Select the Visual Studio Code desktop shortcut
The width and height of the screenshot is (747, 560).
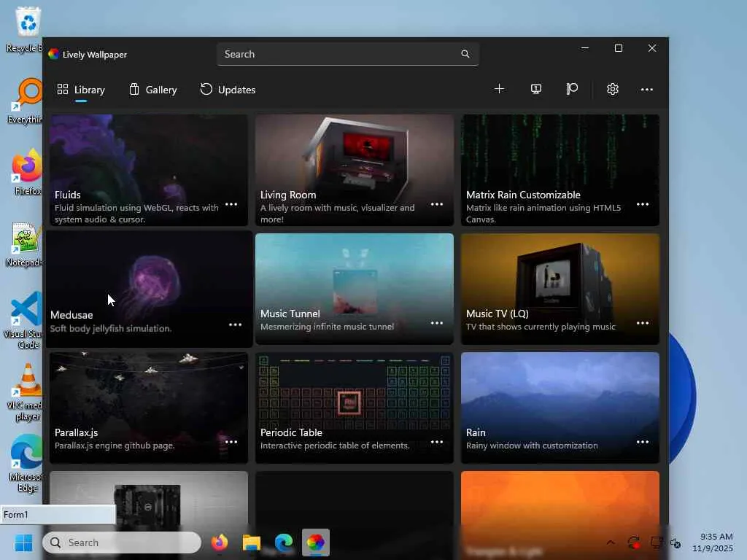24,320
